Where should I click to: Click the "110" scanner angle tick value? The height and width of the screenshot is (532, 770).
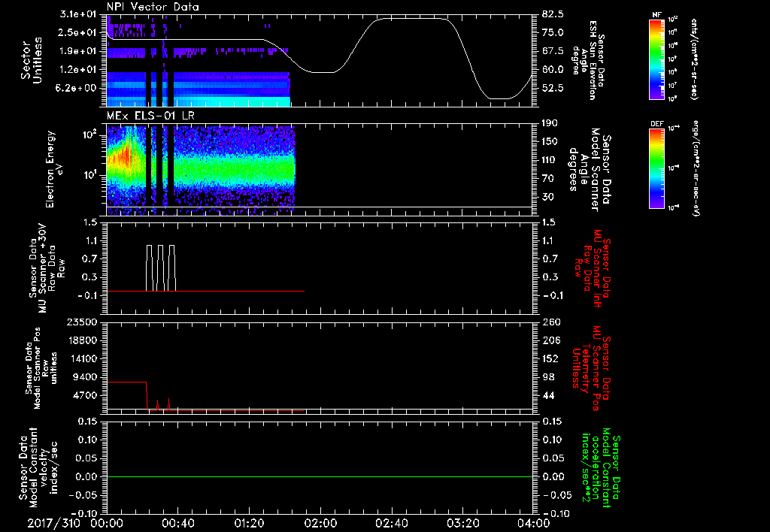point(550,160)
